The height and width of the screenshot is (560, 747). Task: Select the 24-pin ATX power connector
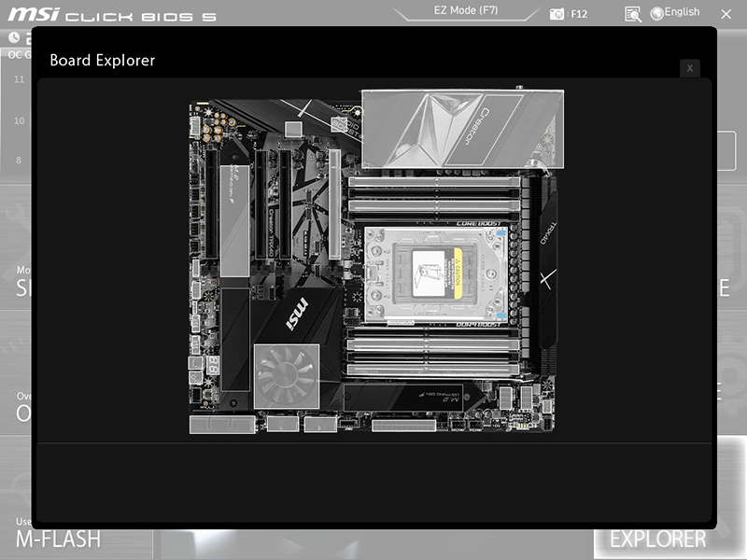point(404,425)
